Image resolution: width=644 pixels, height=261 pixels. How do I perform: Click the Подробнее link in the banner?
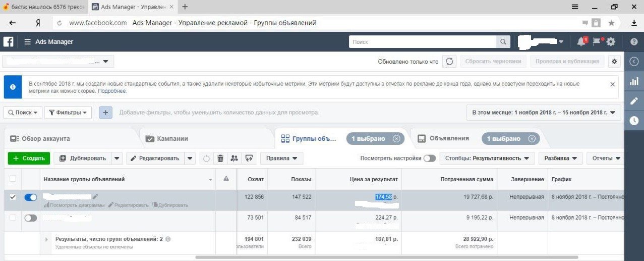[112, 91]
